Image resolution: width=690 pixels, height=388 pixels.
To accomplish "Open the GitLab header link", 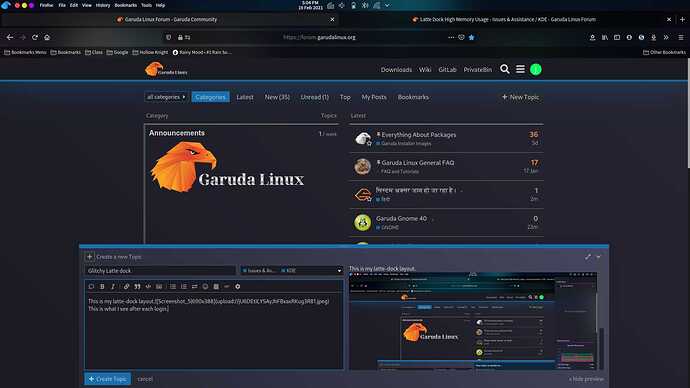I will 447,70.
